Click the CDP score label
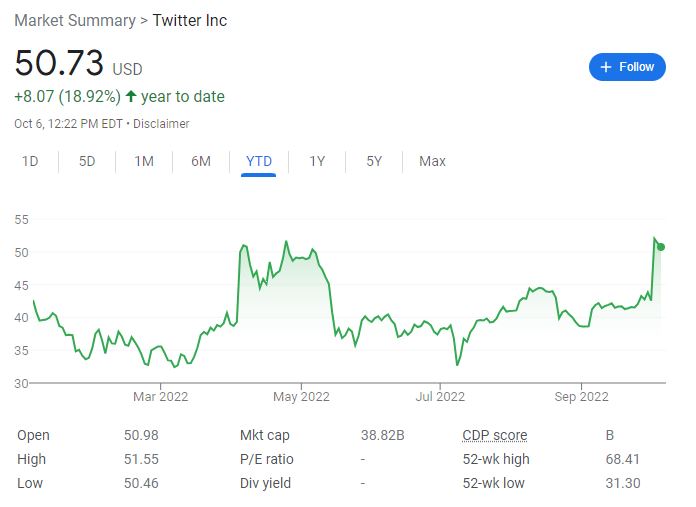The height and width of the screenshot is (507, 696). tap(494, 435)
